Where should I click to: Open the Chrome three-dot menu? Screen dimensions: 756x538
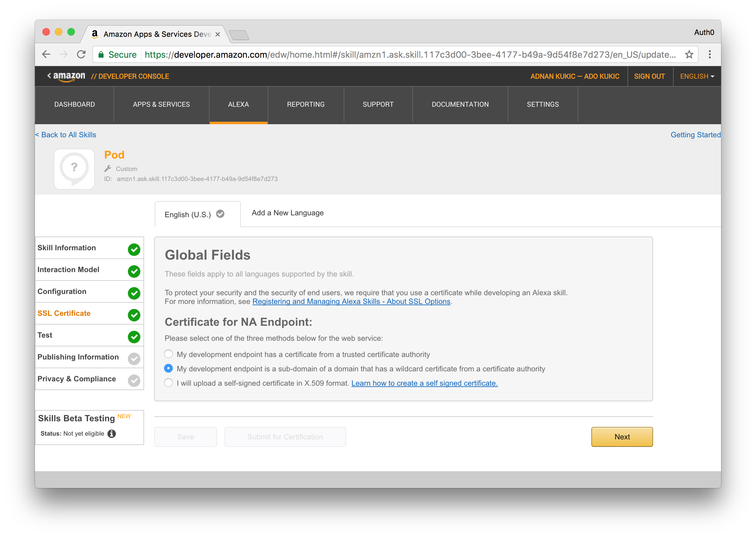(709, 54)
